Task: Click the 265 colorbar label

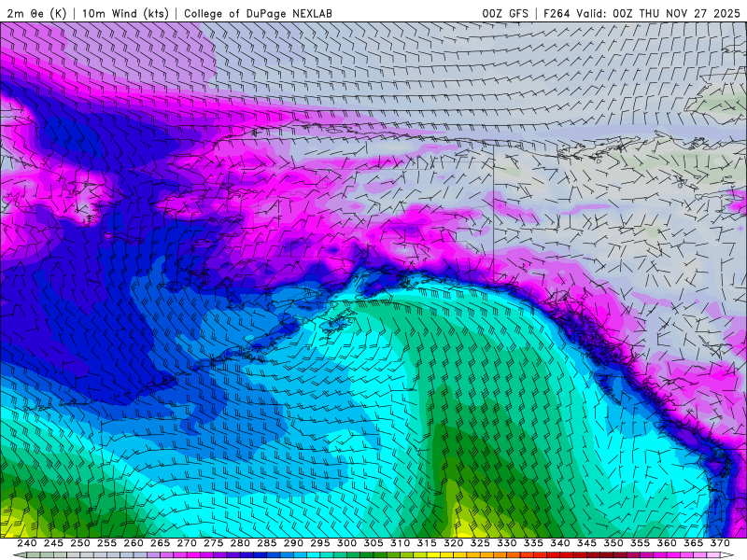Action: [x=160, y=543]
